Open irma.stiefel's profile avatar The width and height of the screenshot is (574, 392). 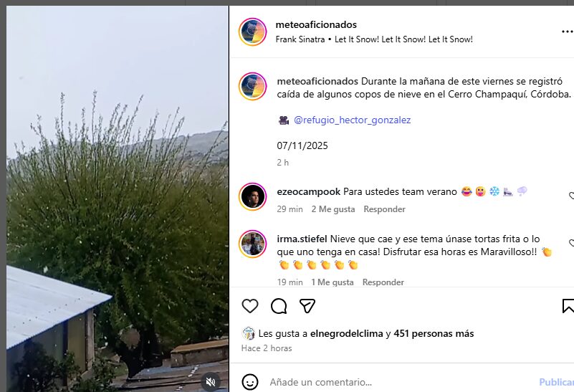click(x=252, y=244)
